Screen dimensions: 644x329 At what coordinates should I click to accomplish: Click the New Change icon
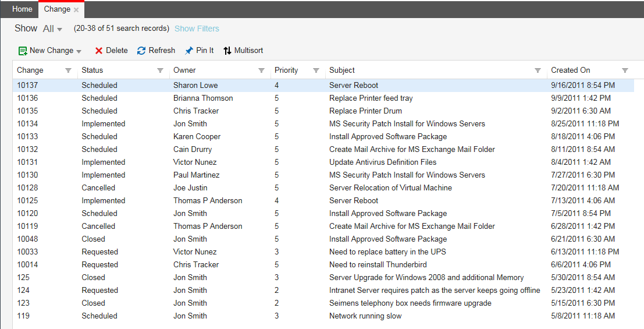(23, 51)
